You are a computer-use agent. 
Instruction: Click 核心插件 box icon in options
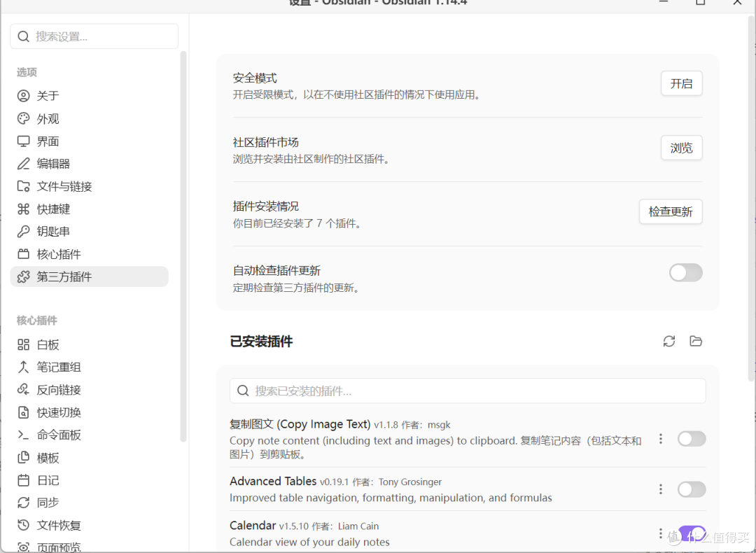pyautogui.click(x=23, y=253)
